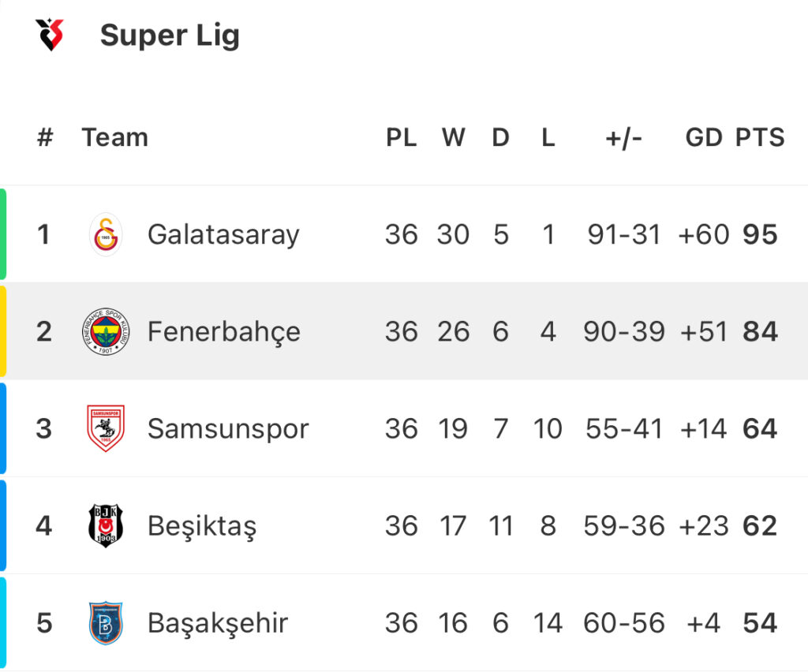Select the Fenerbahçe team name

coord(223,332)
